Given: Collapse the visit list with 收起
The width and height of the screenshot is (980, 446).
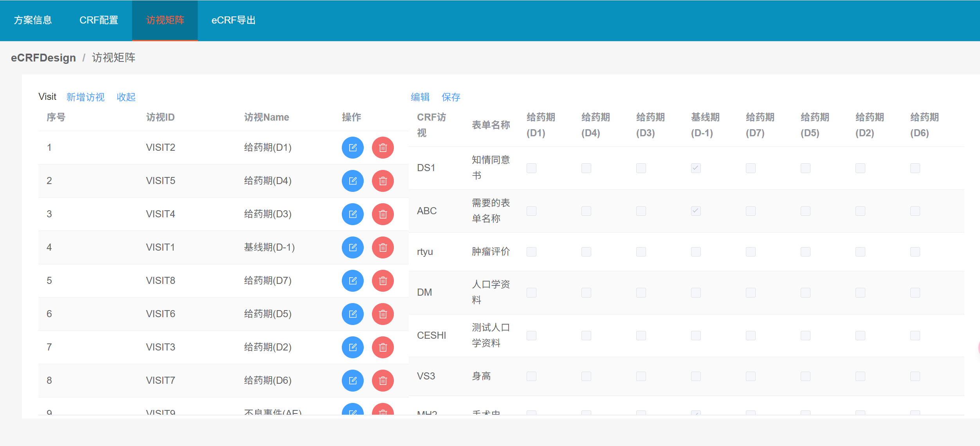Looking at the screenshot, I should point(126,97).
